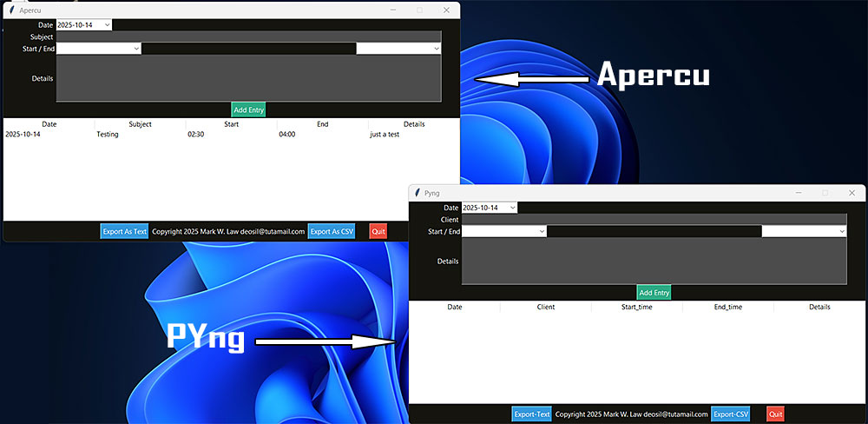
Task: Click the red Quit button in Pyng
Action: pyautogui.click(x=775, y=414)
